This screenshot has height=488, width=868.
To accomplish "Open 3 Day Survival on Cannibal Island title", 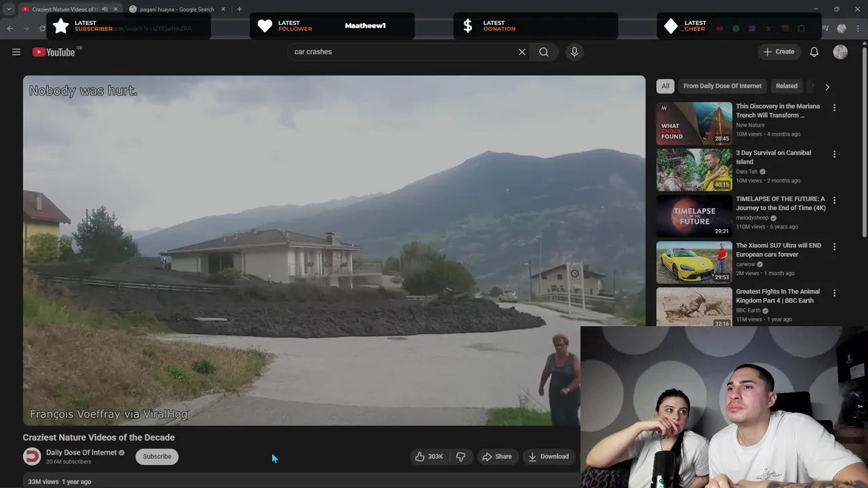I will tap(774, 157).
